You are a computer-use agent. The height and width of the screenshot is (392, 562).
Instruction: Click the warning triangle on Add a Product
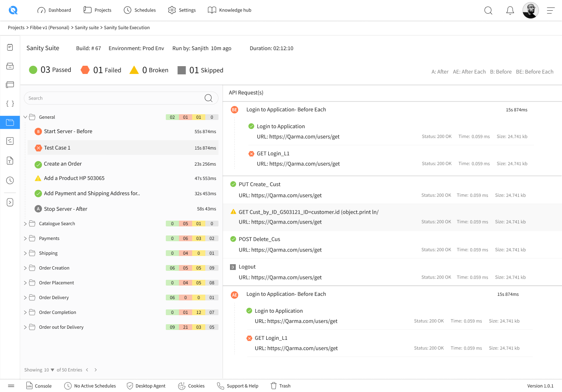tap(38, 178)
